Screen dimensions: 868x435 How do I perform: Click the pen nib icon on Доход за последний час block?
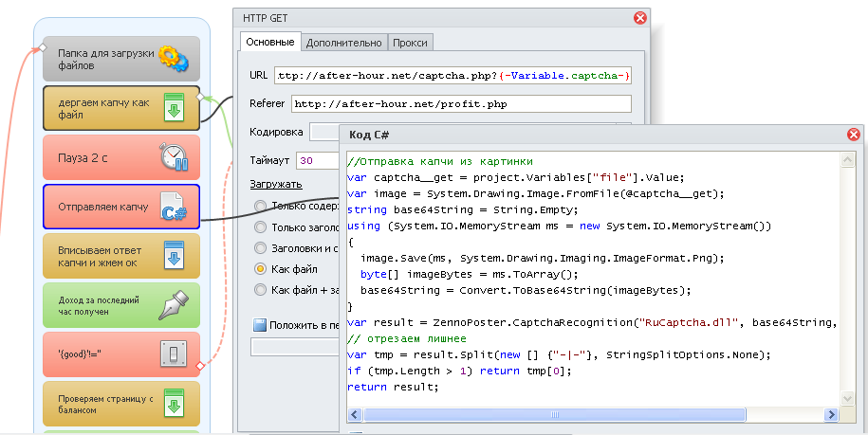click(174, 305)
